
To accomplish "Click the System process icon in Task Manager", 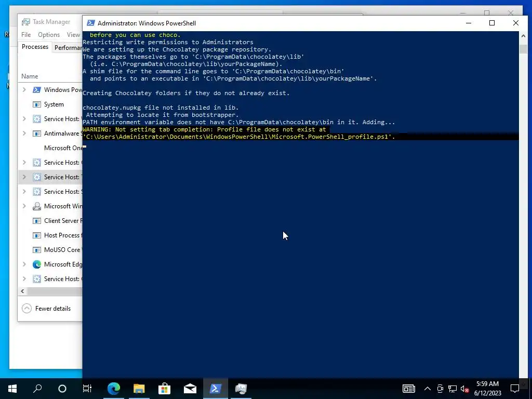I will [x=37, y=104].
